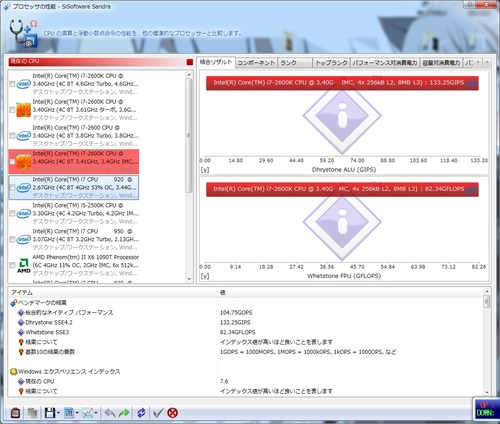Click the benchmark results group icon in list
This screenshot has height=424, width=500.
click(14, 303)
